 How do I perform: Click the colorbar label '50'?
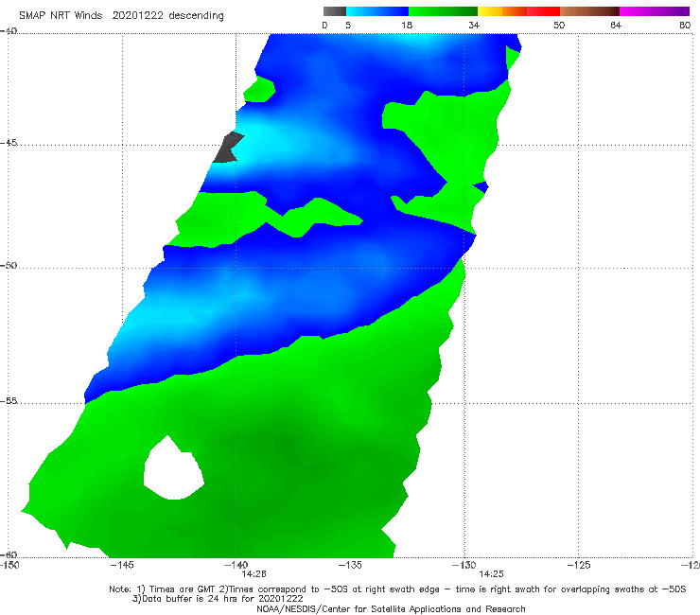[559, 25]
